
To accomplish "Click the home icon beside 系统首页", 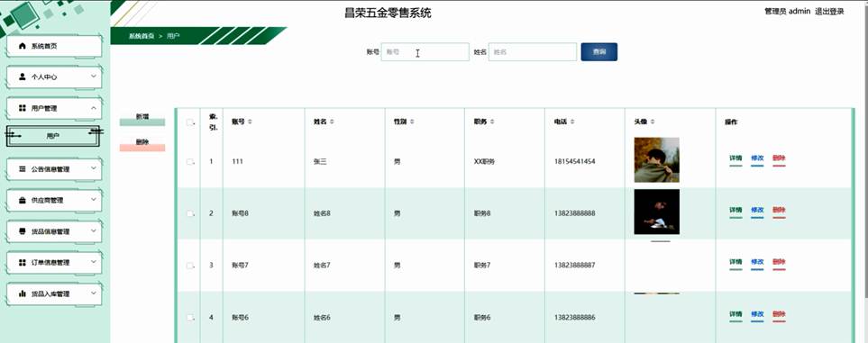I will pos(23,47).
